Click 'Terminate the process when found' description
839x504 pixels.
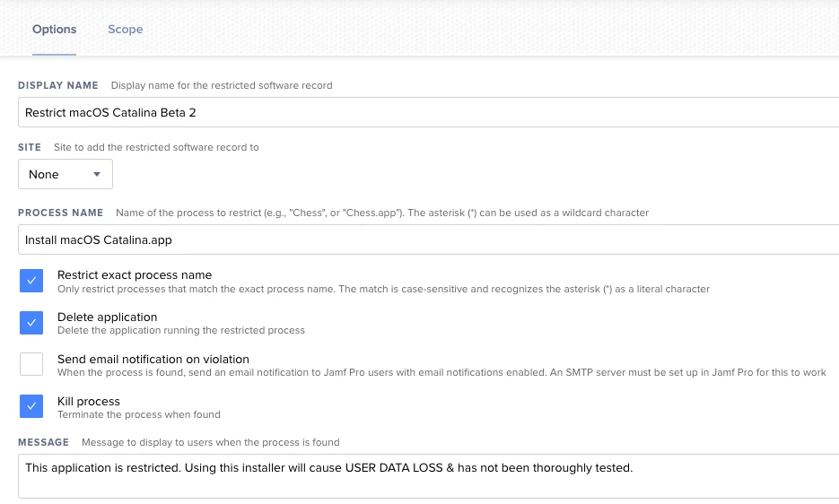138,414
